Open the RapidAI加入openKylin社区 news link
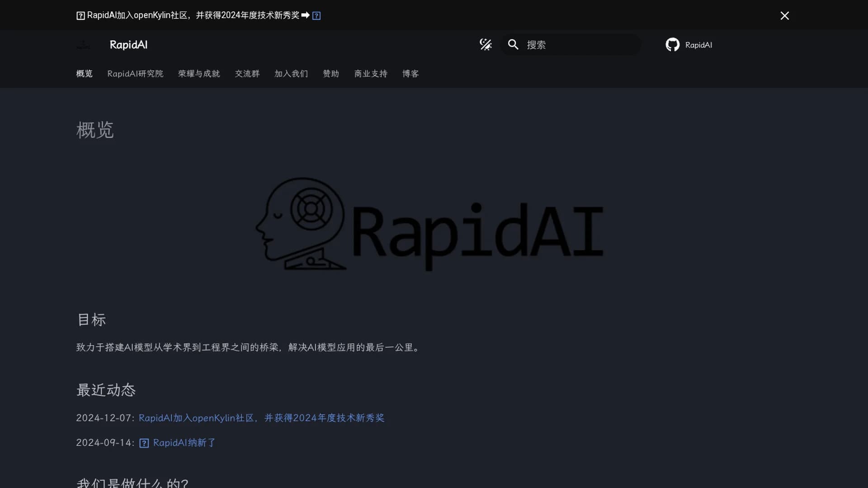The height and width of the screenshot is (488, 868). 261,418
